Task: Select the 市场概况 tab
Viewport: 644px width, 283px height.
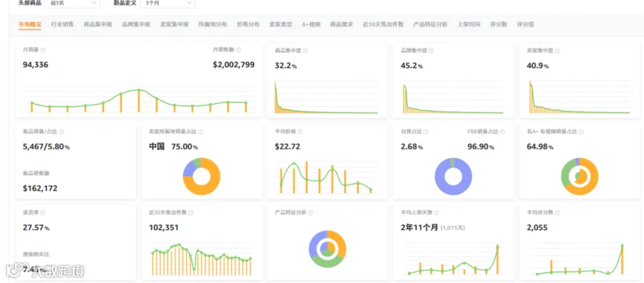Action: (30, 24)
